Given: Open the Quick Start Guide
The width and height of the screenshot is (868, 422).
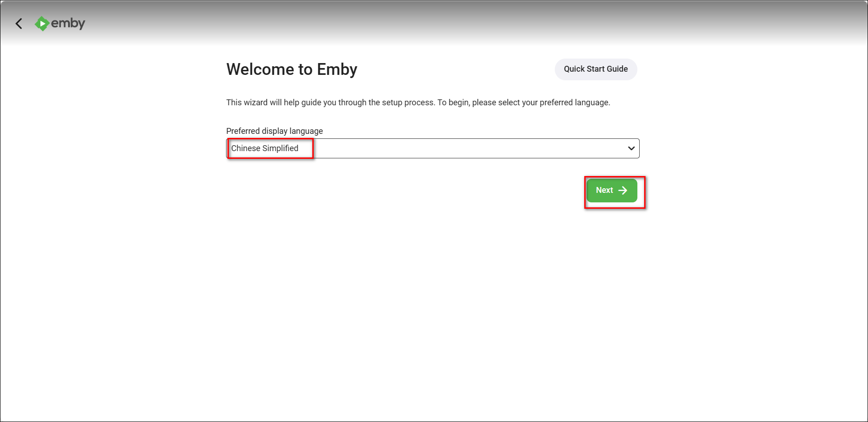Looking at the screenshot, I should point(596,69).
